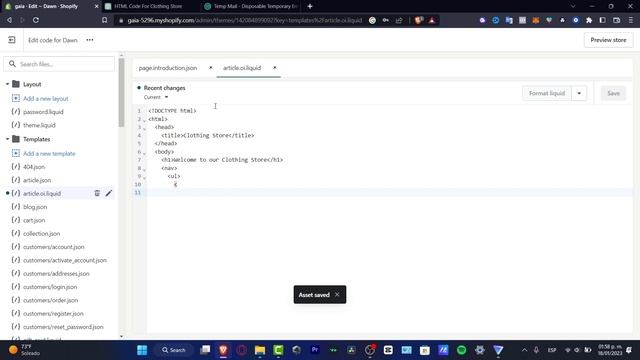Rename article.oi.liquid using pencil icon
Viewport: 640px width, 360px height.
point(108,193)
